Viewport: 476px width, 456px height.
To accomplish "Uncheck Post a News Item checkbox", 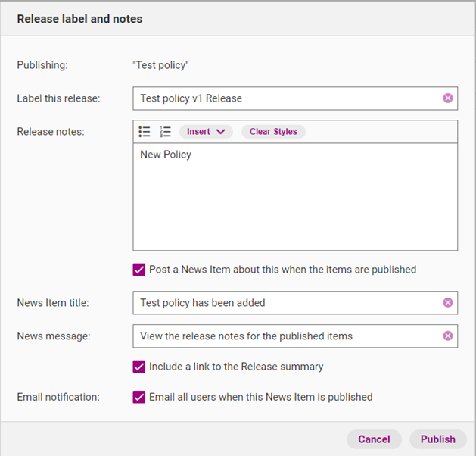I will 139,270.
